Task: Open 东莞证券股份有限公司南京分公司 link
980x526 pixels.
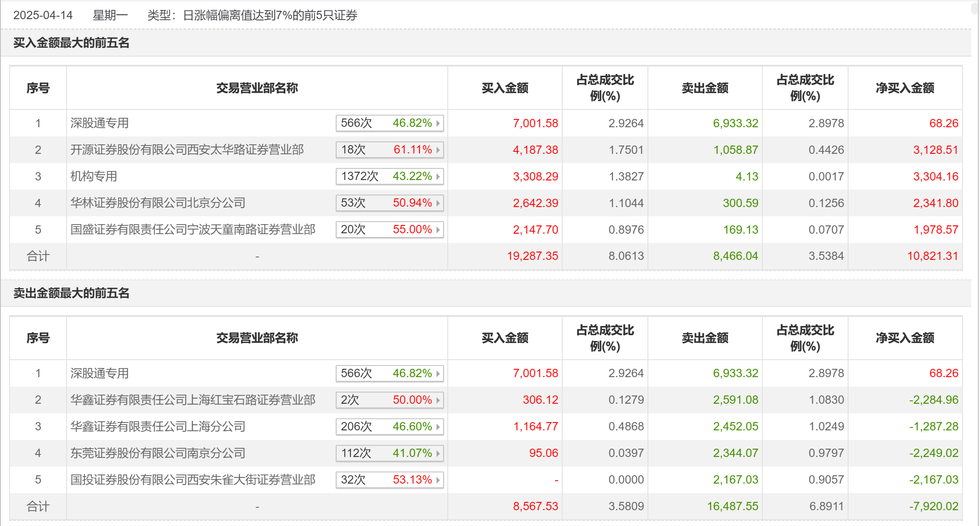Action: tap(158, 453)
